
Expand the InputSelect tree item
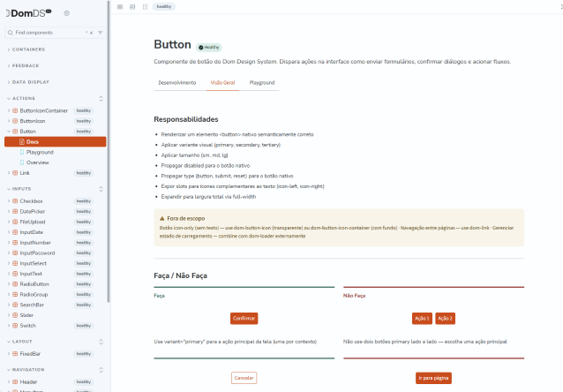pos(9,263)
